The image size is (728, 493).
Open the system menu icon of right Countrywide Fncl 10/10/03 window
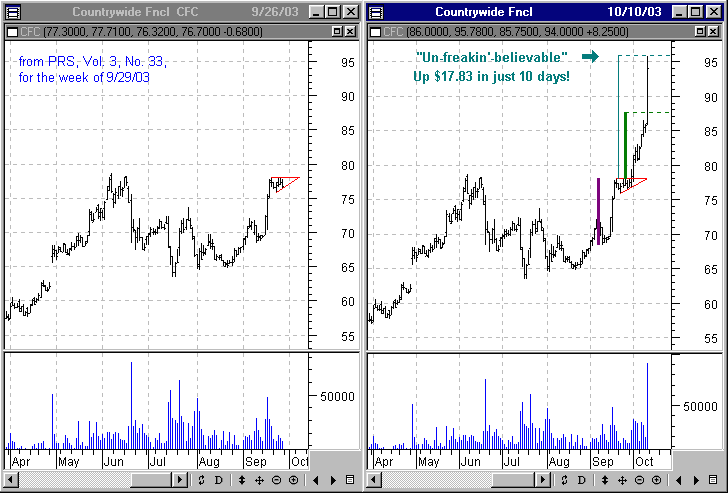point(376,12)
